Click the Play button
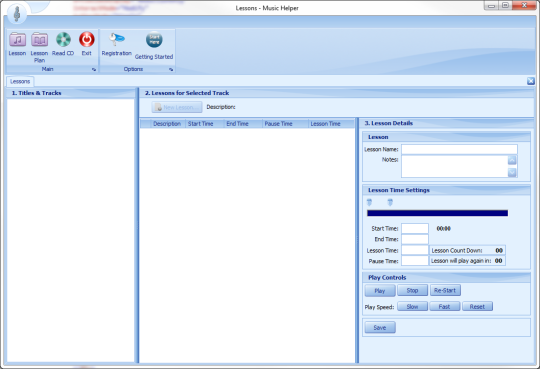Viewport: 540px width, 369px height. [380, 291]
